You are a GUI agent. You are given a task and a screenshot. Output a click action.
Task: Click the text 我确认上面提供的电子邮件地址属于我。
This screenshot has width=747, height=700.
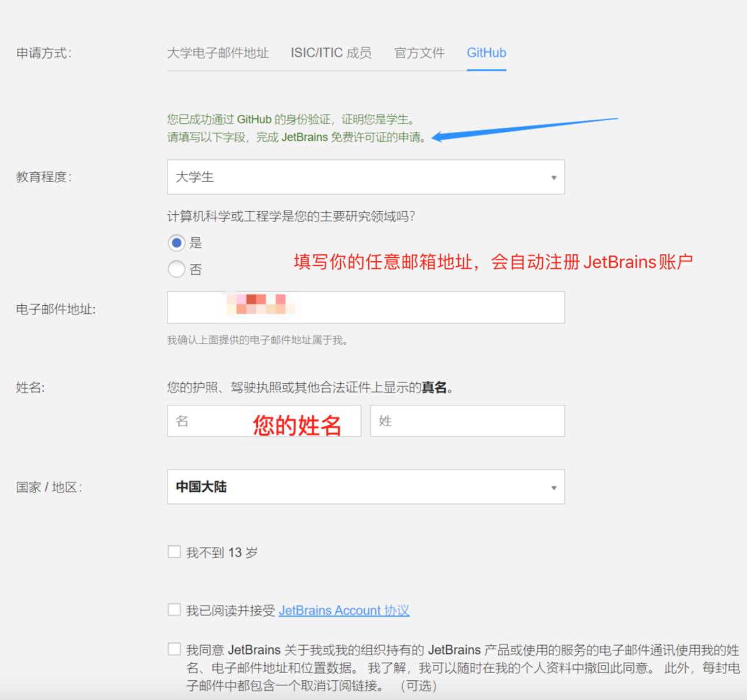258,340
